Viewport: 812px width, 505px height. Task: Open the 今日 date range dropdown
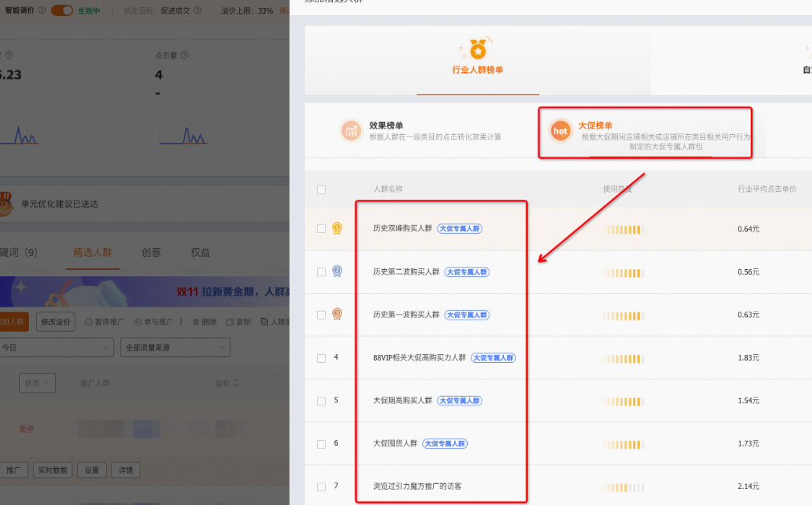pos(56,349)
